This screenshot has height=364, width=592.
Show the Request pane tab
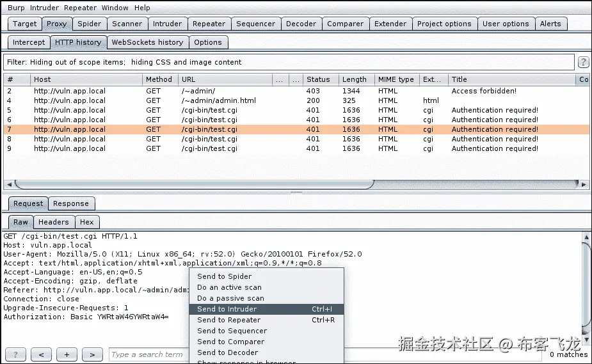pos(28,203)
